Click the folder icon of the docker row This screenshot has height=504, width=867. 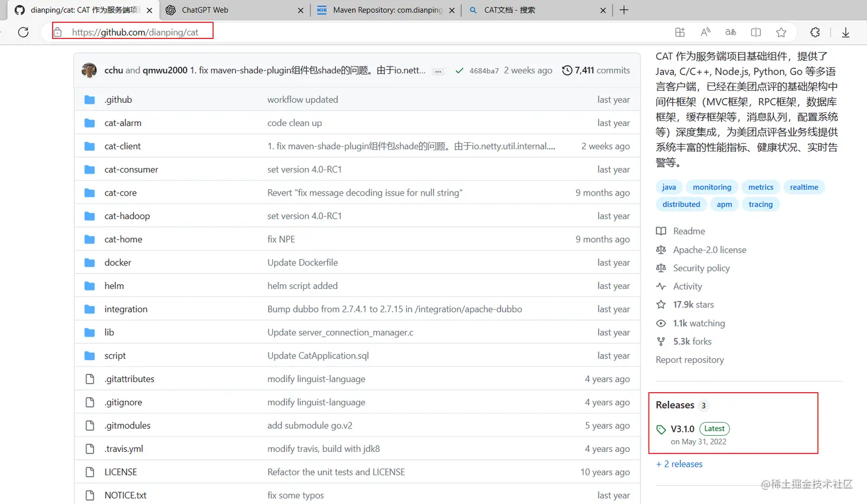coord(89,263)
